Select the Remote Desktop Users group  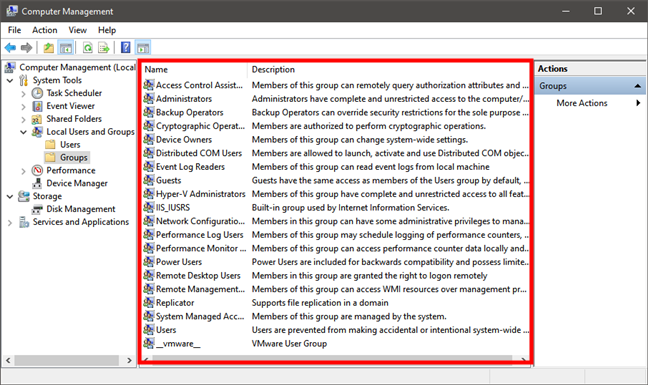[x=336, y=276]
